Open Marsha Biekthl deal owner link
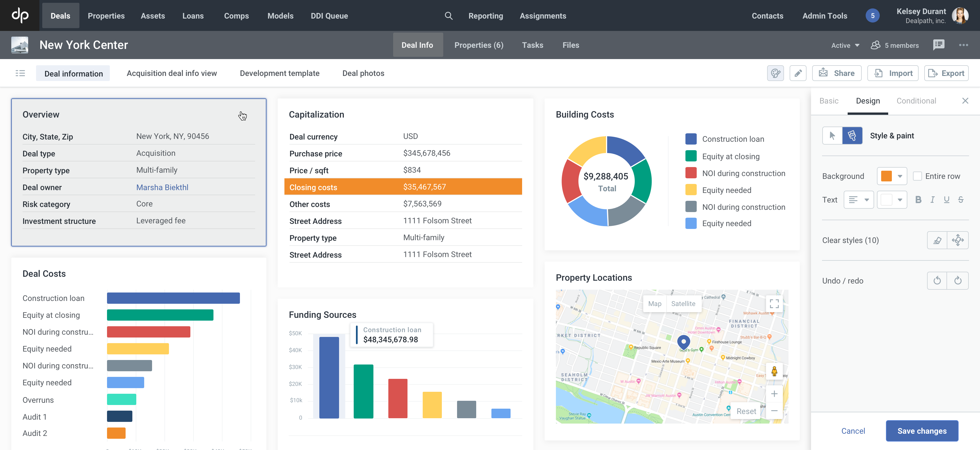980x450 pixels. 162,187
